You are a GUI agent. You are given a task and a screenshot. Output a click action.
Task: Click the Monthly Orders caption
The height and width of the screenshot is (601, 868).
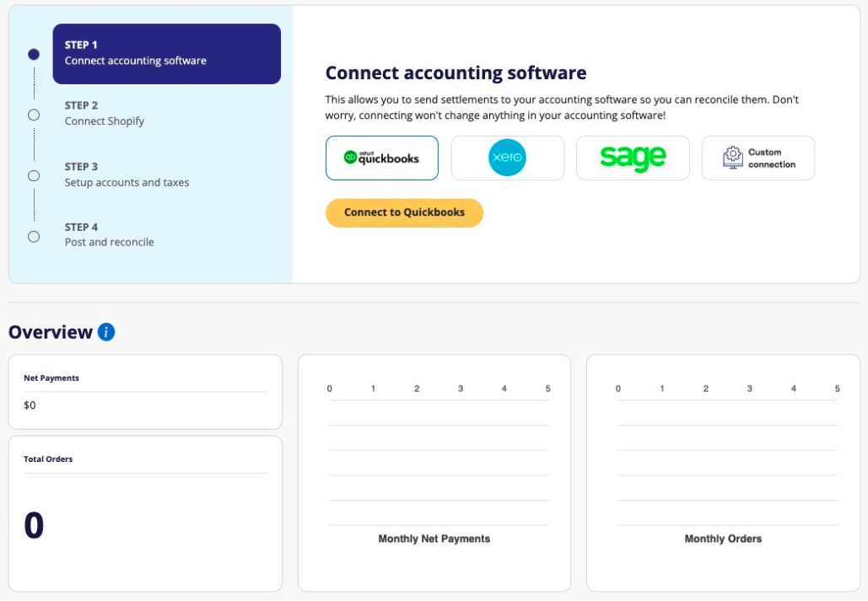[723, 539]
